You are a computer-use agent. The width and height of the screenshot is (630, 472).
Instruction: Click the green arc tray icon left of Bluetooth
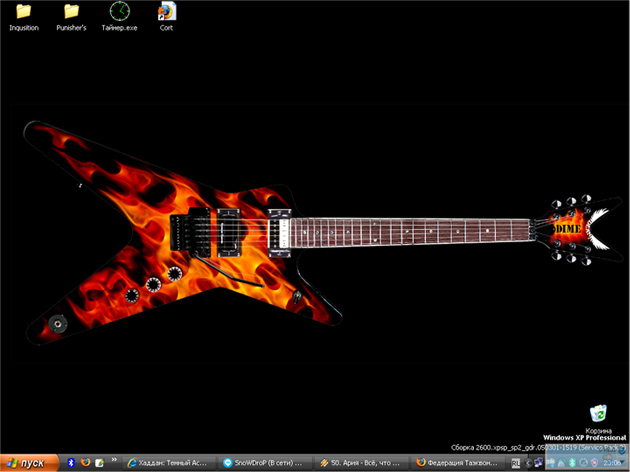coord(562,462)
